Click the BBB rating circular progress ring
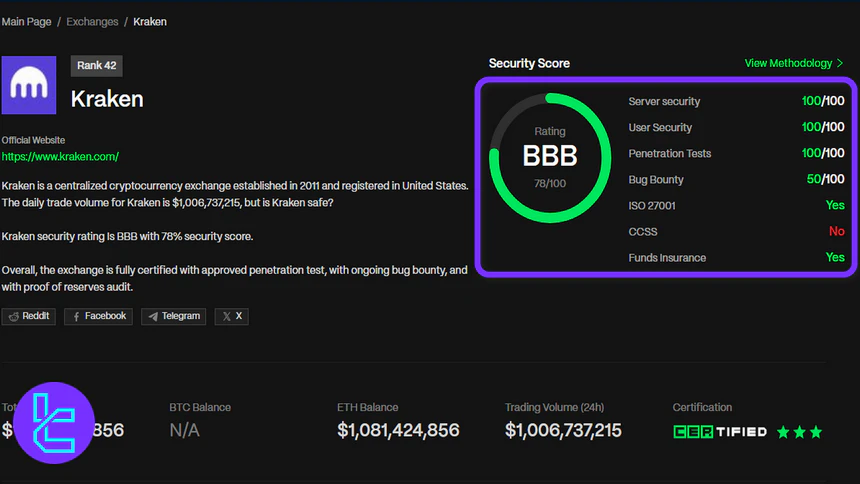The width and height of the screenshot is (860, 484). coord(549,158)
